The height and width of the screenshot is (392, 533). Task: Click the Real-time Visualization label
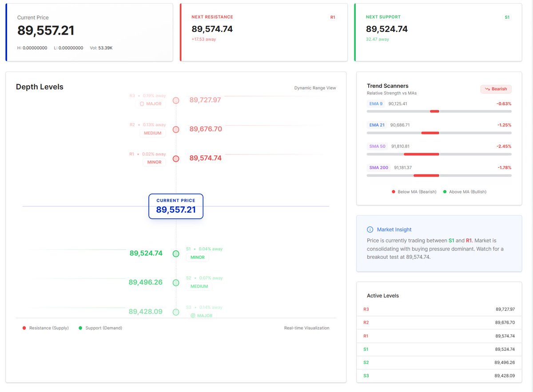(307, 328)
